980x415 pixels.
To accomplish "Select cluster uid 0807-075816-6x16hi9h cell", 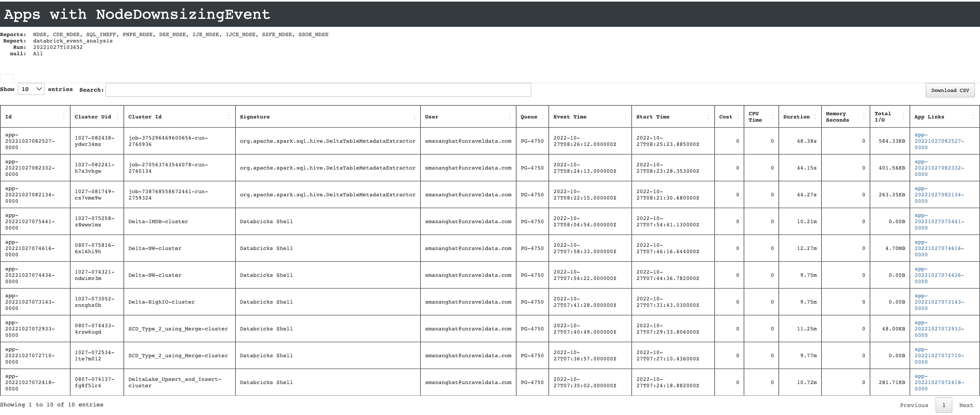I will tap(97, 248).
